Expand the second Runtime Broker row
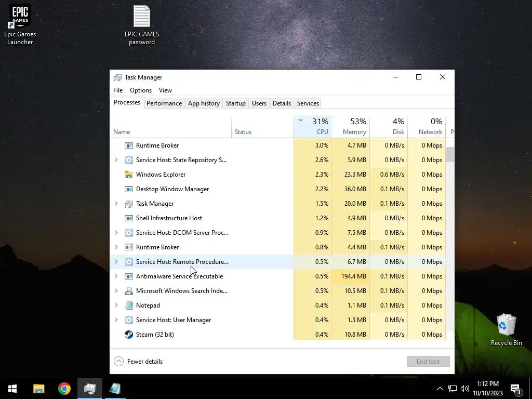This screenshot has width=532, height=399. pyautogui.click(x=116, y=247)
